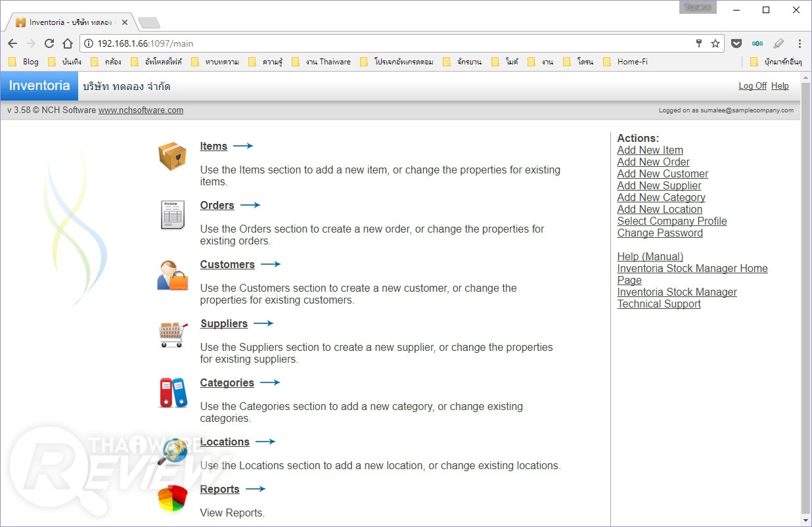Click Add New Supplier action

pyautogui.click(x=660, y=185)
